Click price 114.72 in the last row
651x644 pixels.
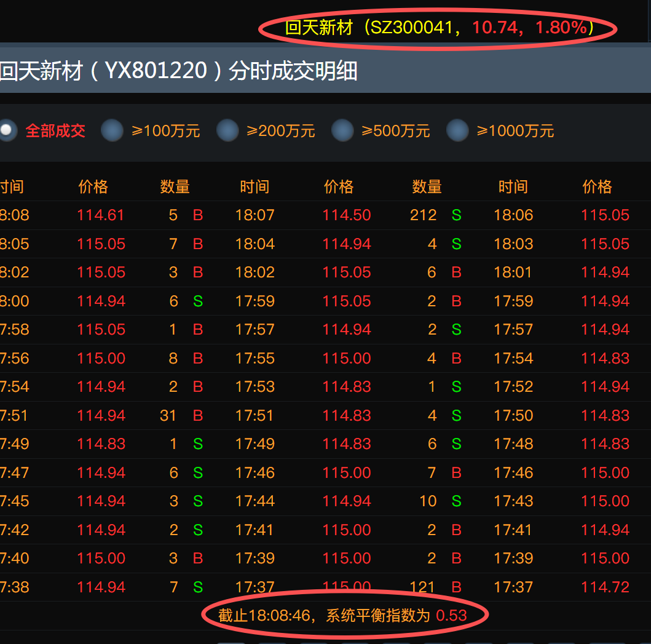point(605,587)
